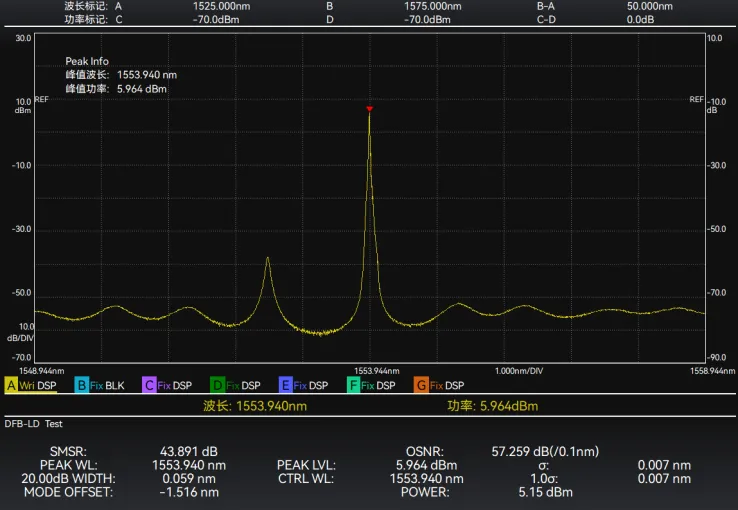The height and width of the screenshot is (510, 738).
Task: Click the 30.0 top left axis label
Action: (x=23, y=38)
